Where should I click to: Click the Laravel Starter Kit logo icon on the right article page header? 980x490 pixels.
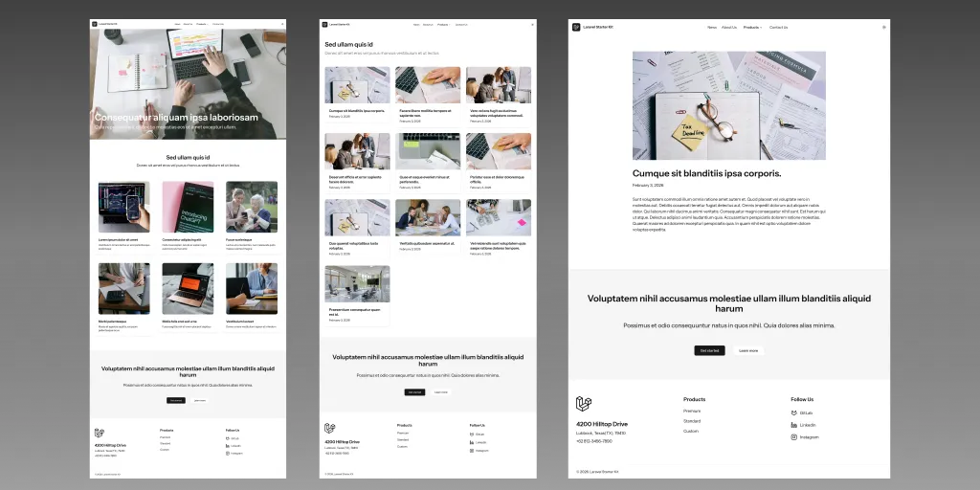click(576, 28)
